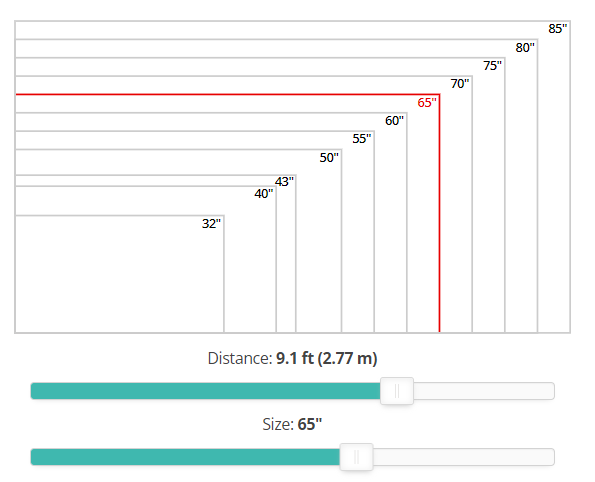Select the 32" screen size label
595x482 pixels.
(x=211, y=224)
